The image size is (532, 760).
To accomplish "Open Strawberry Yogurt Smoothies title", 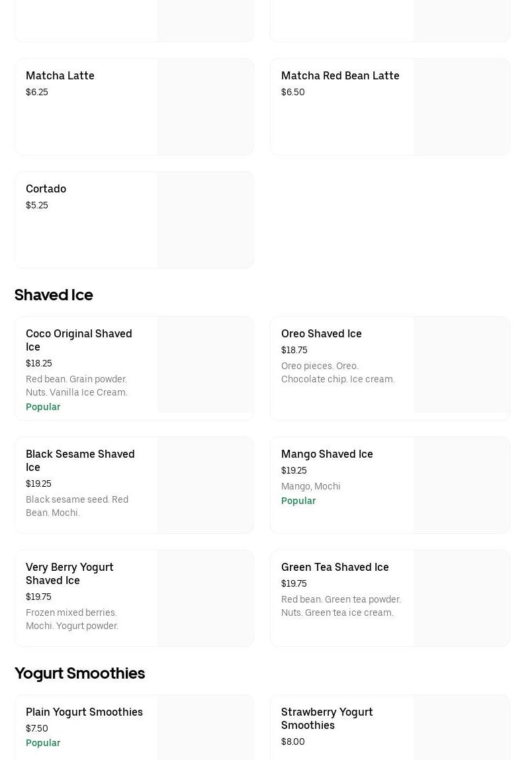I will coord(327,718).
